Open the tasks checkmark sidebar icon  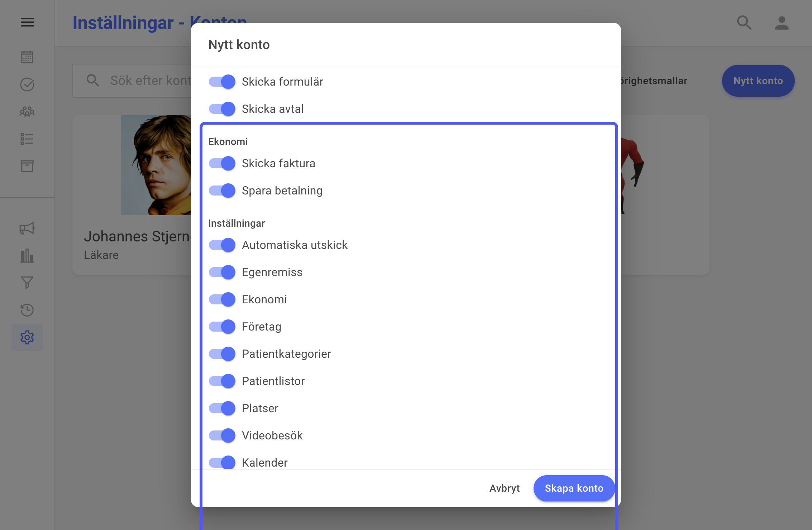coord(27,85)
